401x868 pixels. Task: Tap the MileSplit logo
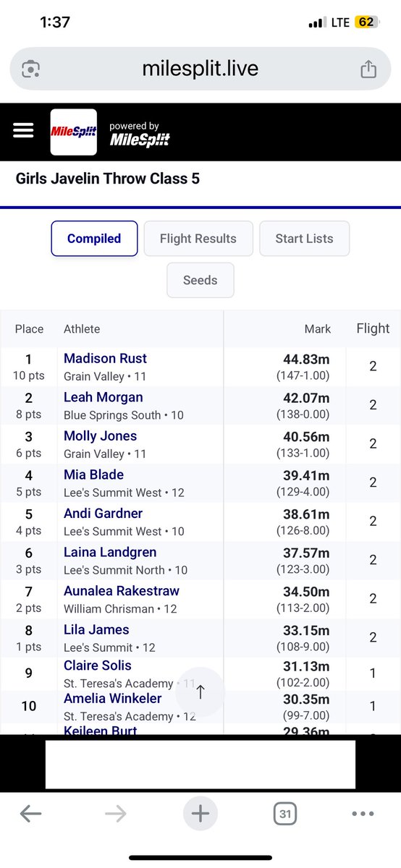[73, 132]
